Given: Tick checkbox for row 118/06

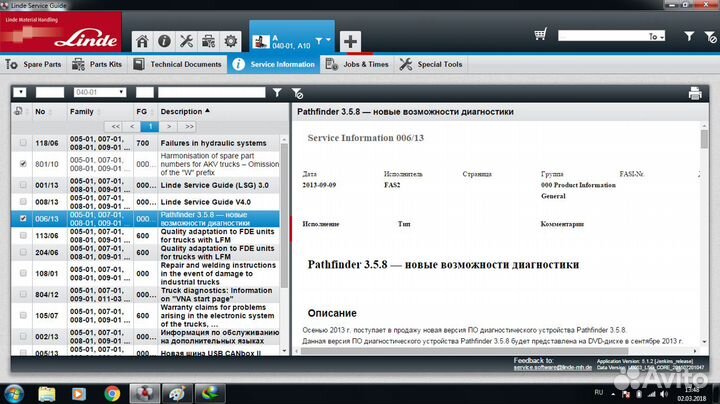Looking at the screenshot, I should [23, 143].
